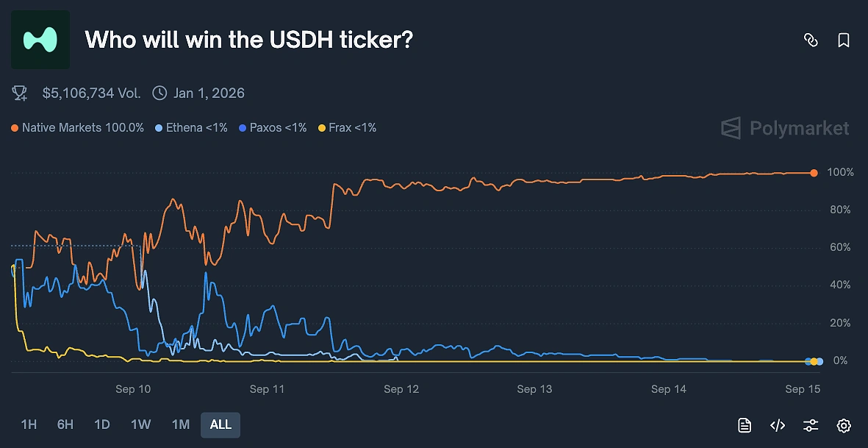Select the 6H chart interval
Screen dimensions: 868x448
[65, 424]
